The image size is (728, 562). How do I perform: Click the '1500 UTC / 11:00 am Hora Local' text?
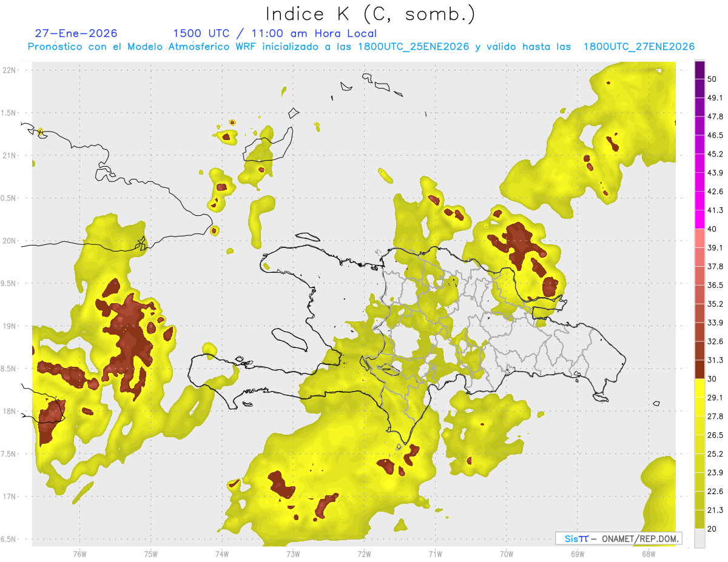pyautogui.click(x=275, y=33)
